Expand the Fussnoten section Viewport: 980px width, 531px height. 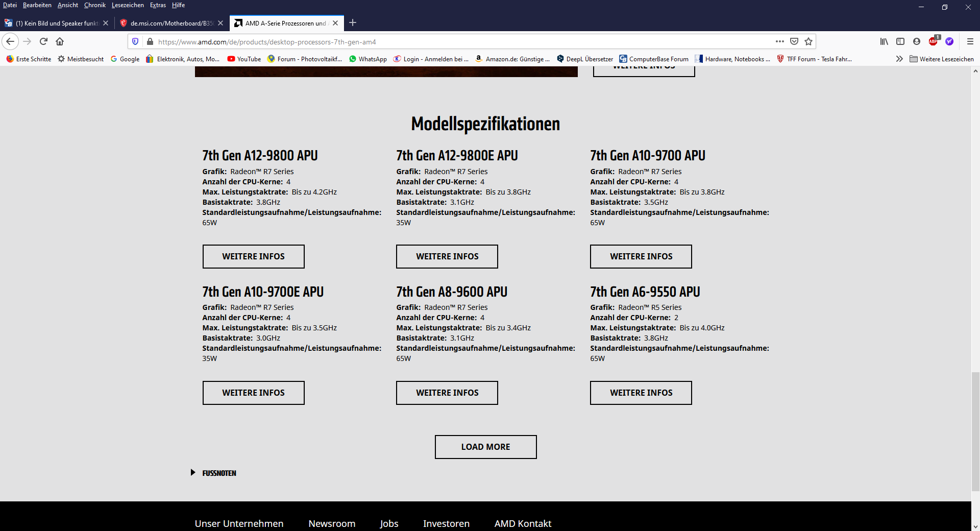[x=214, y=473]
